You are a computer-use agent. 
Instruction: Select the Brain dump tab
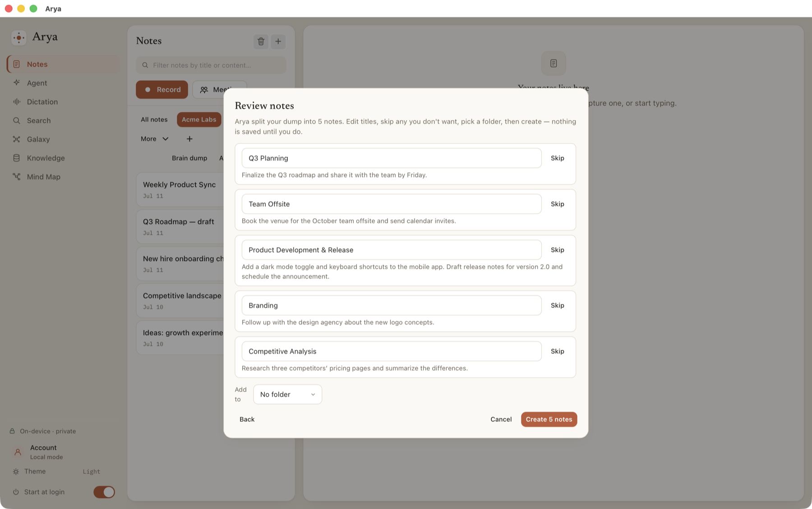[x=189, y=158]
